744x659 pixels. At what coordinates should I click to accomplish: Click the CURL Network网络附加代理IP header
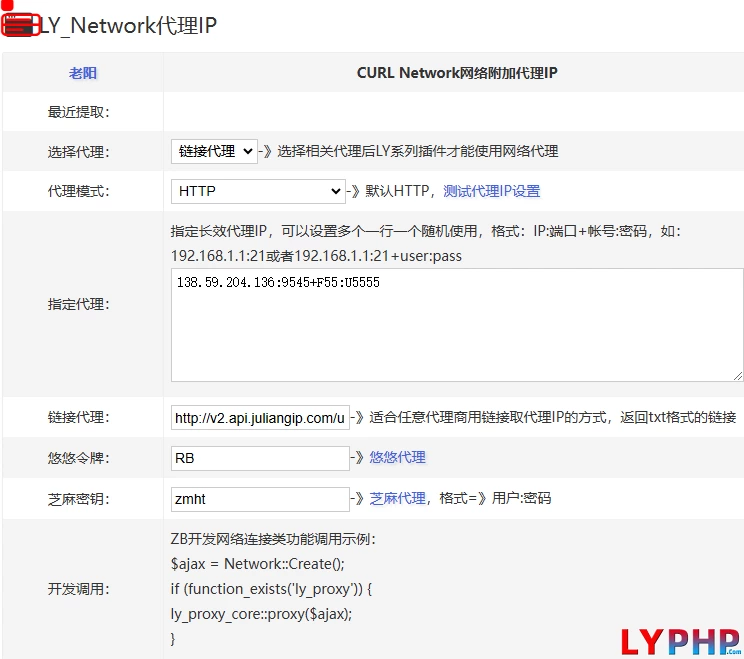457,73
